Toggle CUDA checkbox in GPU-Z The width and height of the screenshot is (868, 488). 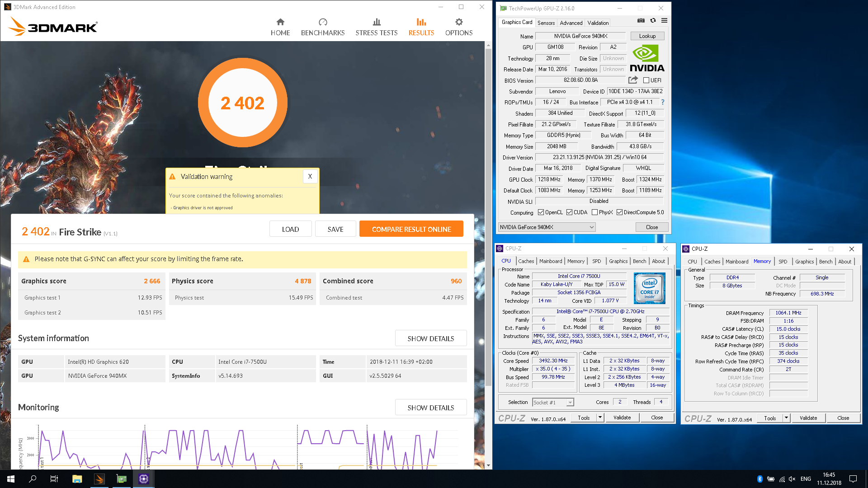[x=569, y=212]
